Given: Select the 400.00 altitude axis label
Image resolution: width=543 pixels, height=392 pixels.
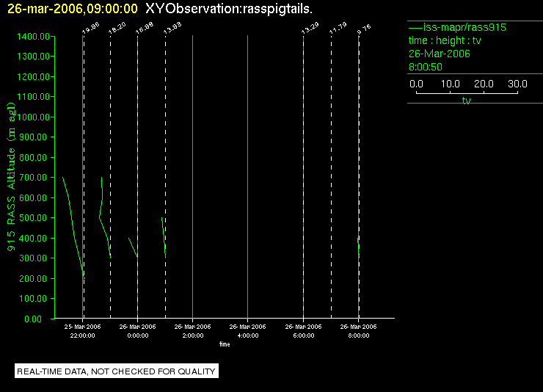Looking at the screenshot, I should click(33, 239).
